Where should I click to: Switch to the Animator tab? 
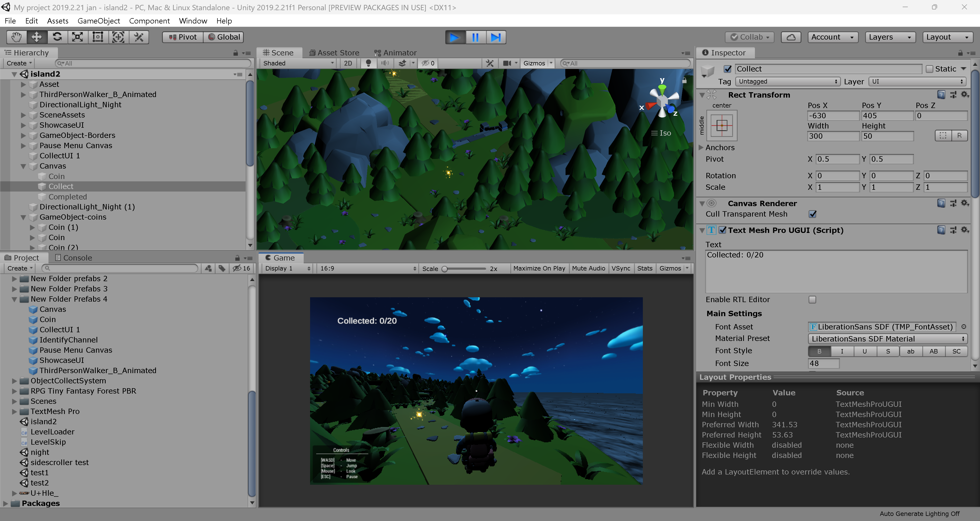click(x=395, y=53)
